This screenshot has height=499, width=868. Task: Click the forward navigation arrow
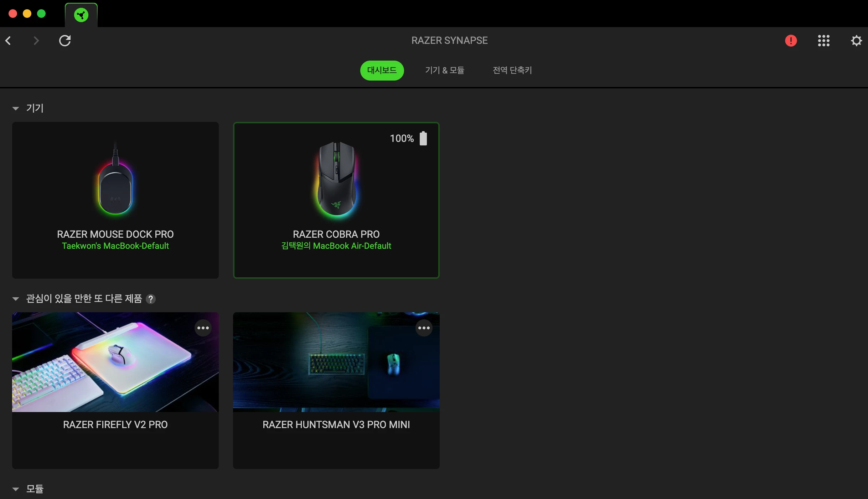tap(36, 41)
